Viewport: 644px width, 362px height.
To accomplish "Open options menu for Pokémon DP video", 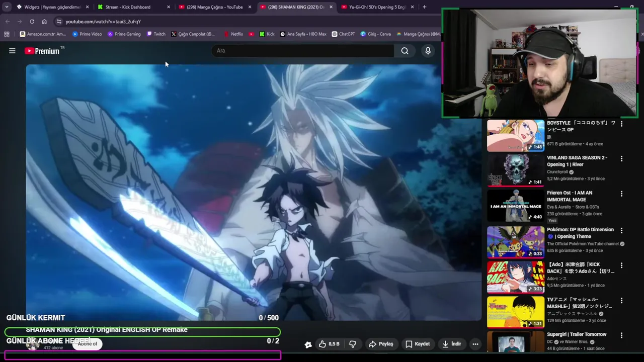I will click(621, 230).
